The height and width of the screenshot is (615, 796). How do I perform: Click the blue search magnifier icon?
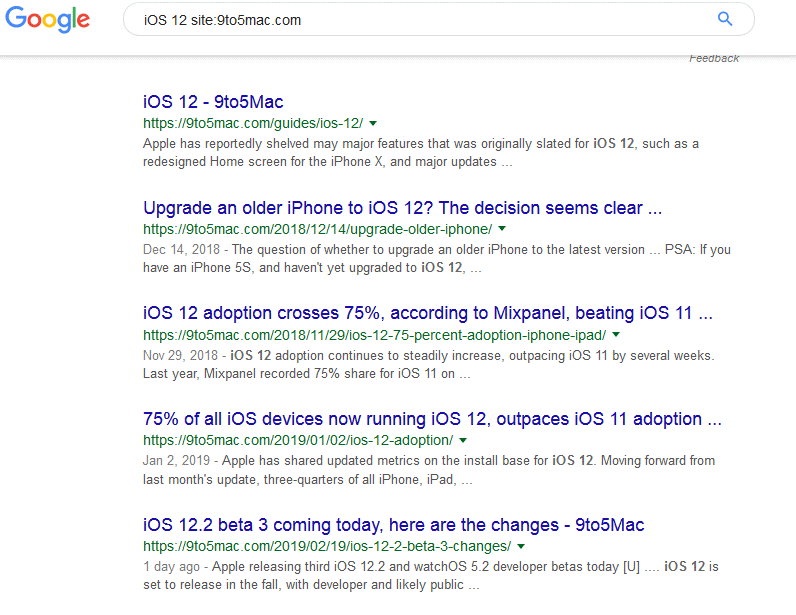coord(725,19)
